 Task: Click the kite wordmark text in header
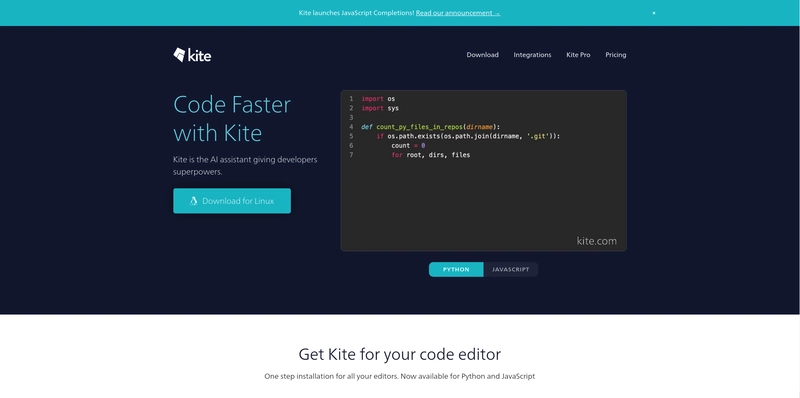[199, 56]
